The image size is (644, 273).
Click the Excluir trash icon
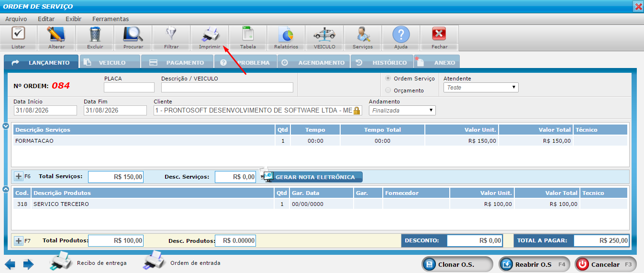tap(95, 34)
